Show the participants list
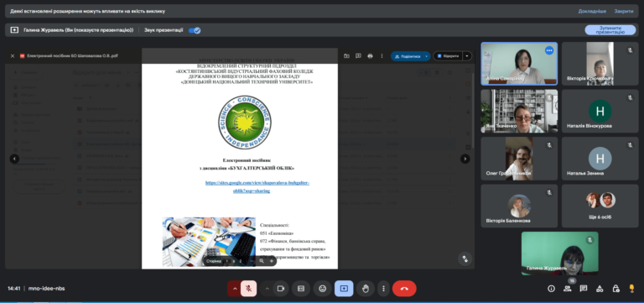 [568, 289]
